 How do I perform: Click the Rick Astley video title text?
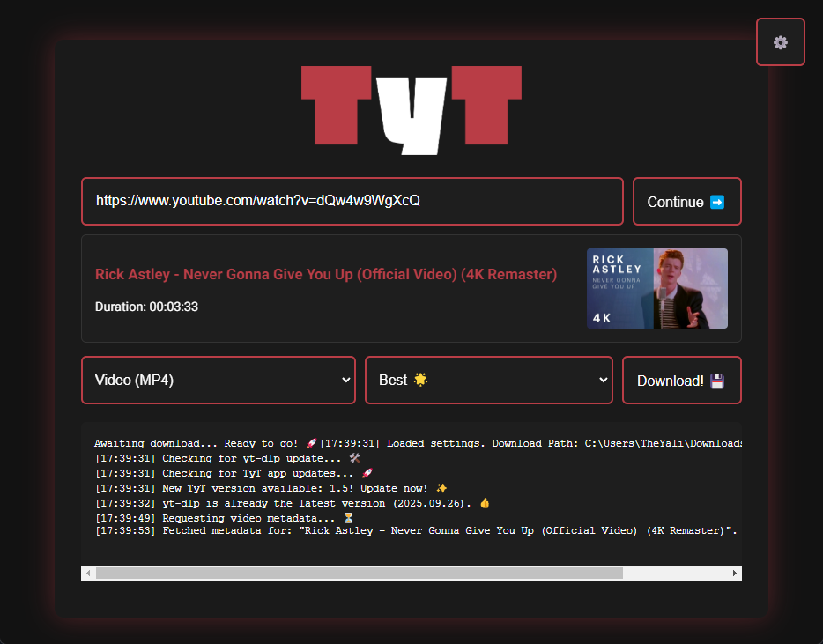pyautogui.click(x=326, y=275)
